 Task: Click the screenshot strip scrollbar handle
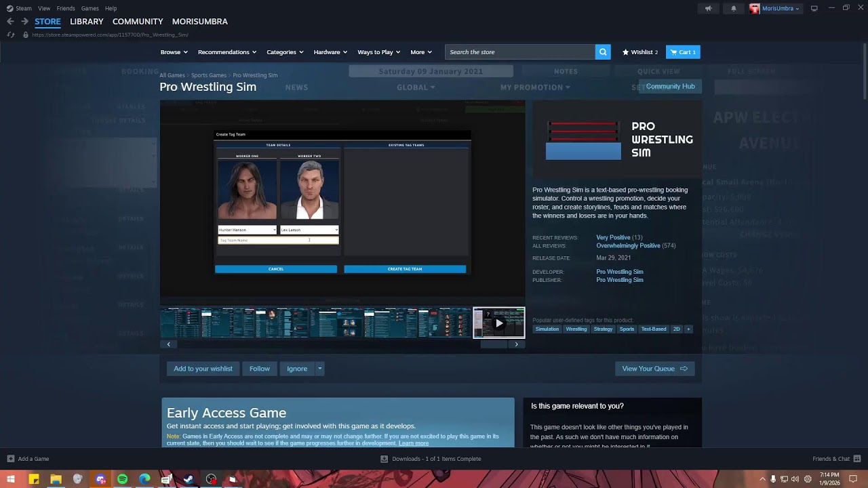coord(494,344)
